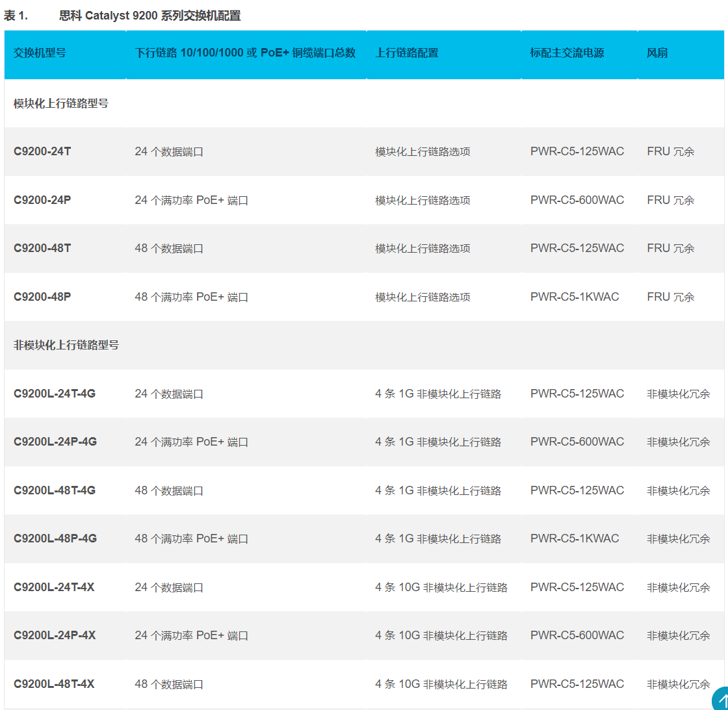Click PWR-C5-1KWAC in the C9200L-48P-4G row
The height and width of the screenshot is (710, 728).
[575, 539]
